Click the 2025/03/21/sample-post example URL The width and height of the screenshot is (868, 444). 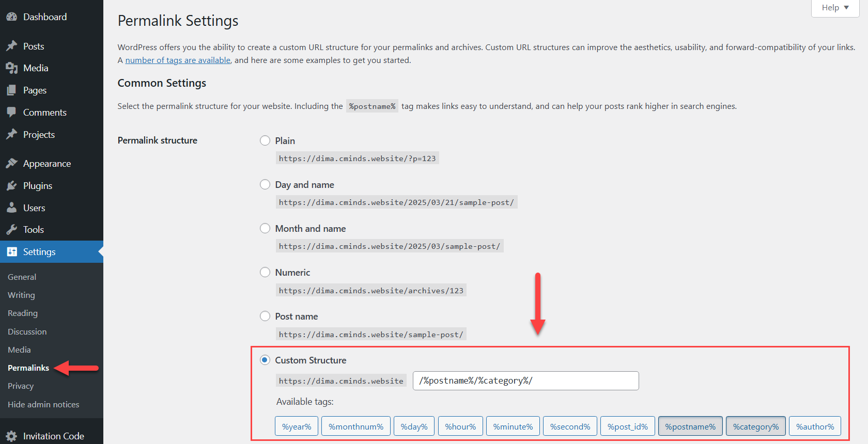397,202
